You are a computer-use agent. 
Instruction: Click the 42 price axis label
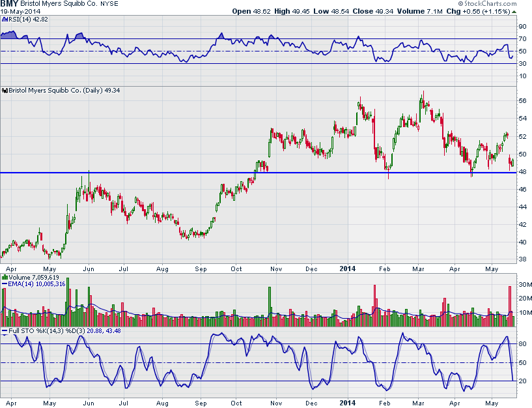[522, 225]
